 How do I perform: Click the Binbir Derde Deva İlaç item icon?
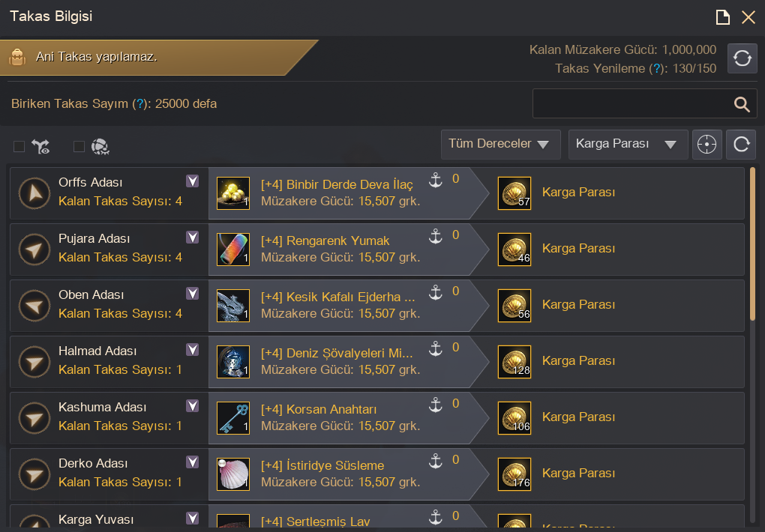pyautogui.click(x=232, y=193)
